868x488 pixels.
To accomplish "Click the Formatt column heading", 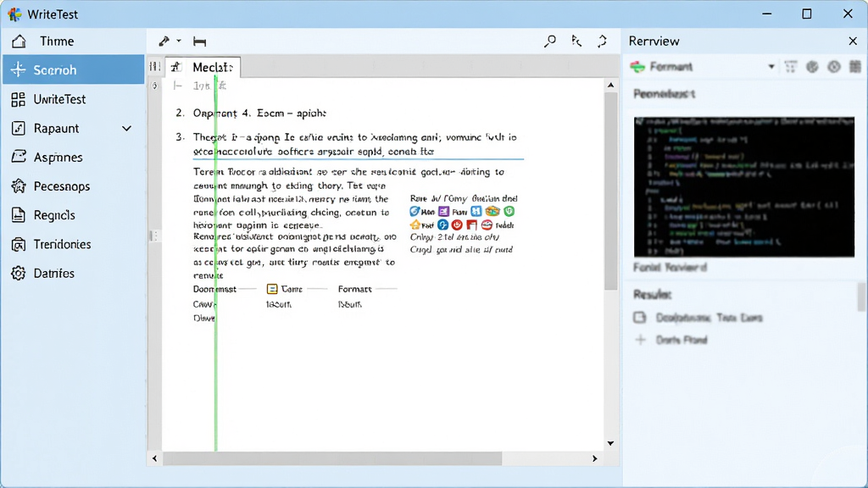I will click(x=355, y=289).
